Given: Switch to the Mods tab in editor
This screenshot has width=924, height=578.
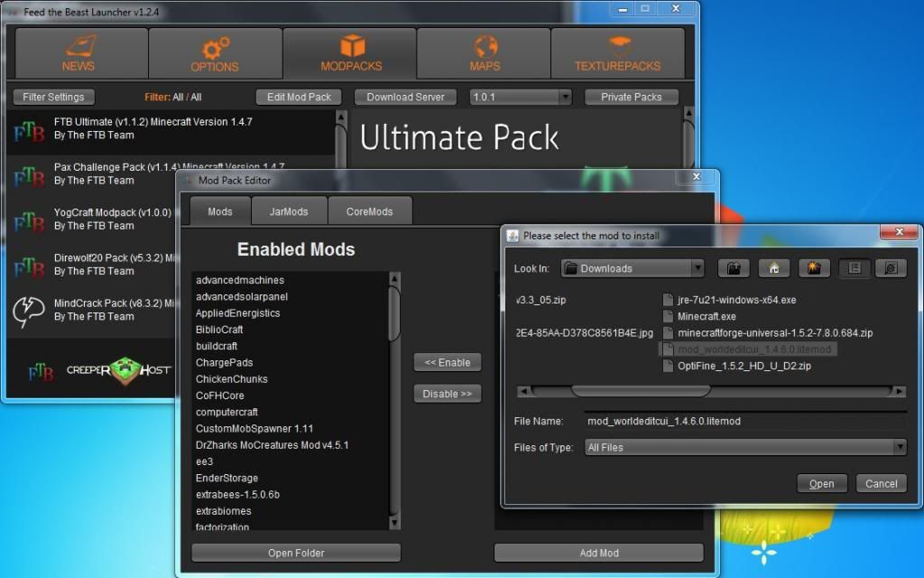Looking at the screenshot, I should point(220,211).
